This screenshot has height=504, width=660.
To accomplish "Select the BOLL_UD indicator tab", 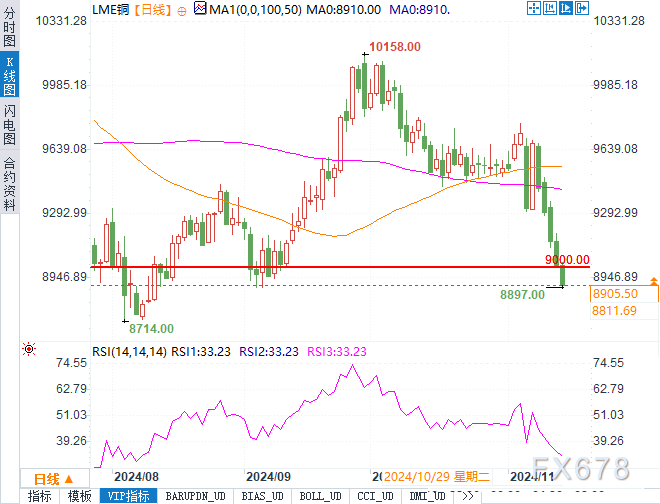I will pyautogui.click(x=320, y=496).
